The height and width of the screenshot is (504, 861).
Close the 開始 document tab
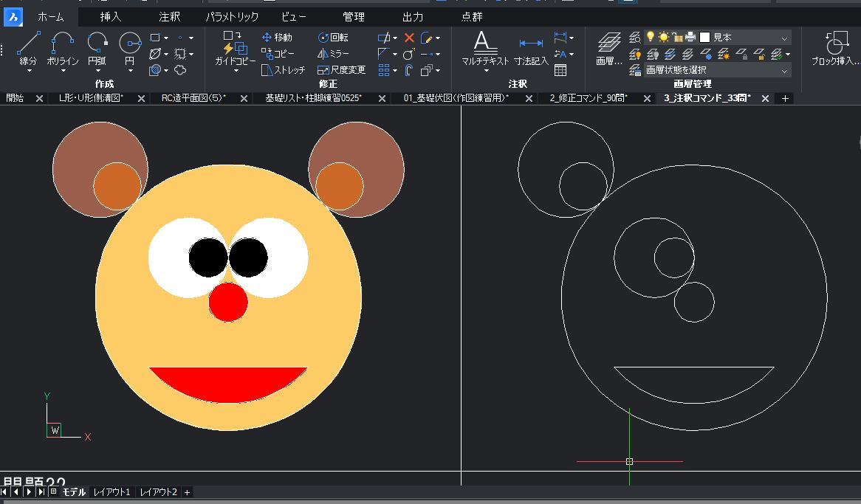[x=40, y=99]
